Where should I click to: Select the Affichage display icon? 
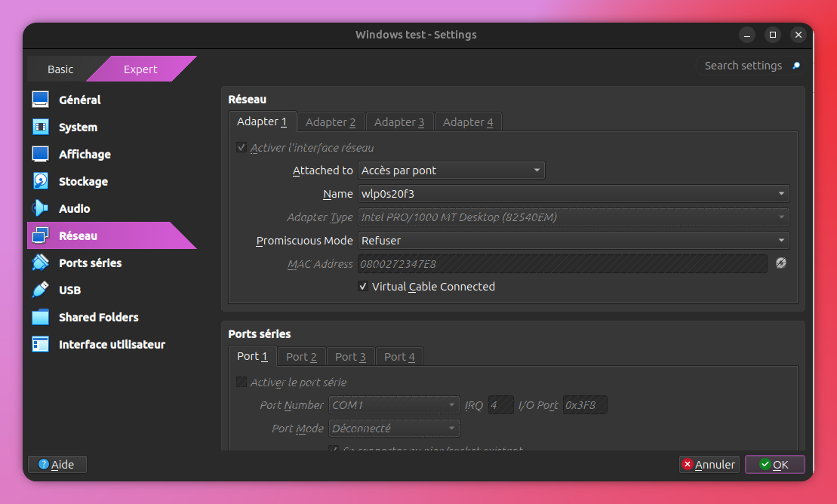[40, 154]
